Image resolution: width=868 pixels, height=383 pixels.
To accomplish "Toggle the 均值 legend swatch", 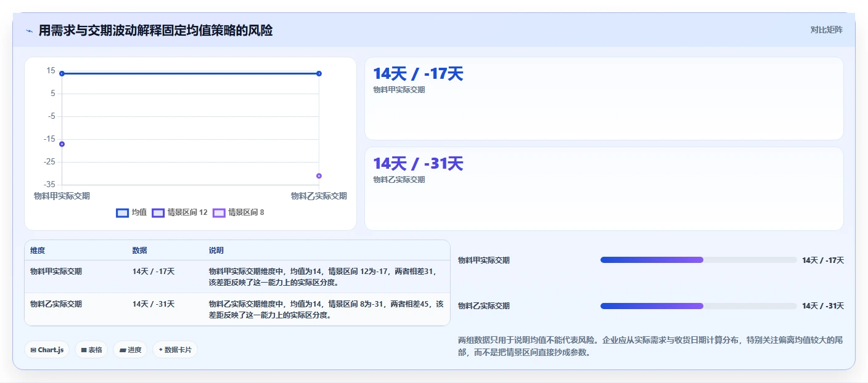I will coord(122,212).
